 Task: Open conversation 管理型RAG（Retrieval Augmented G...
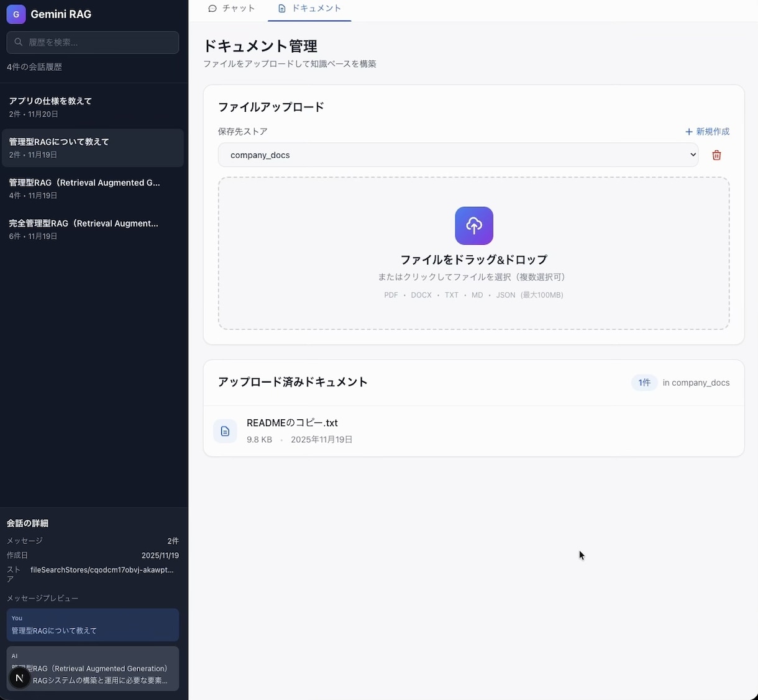point(93,189)
